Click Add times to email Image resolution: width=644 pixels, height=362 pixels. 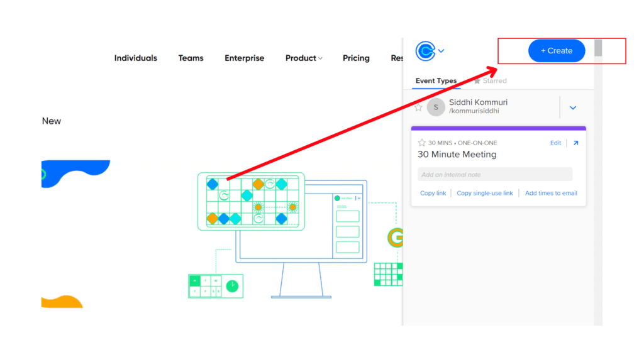[551, 193]
